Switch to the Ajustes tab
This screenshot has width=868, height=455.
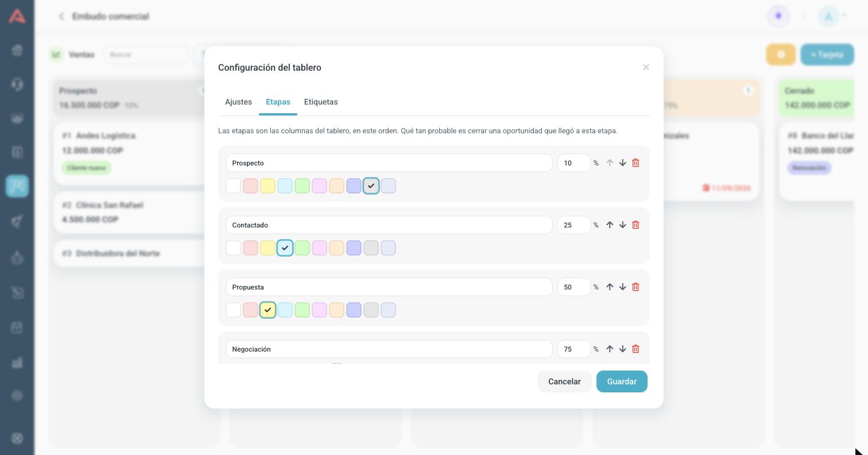click(x=238, y=102)
